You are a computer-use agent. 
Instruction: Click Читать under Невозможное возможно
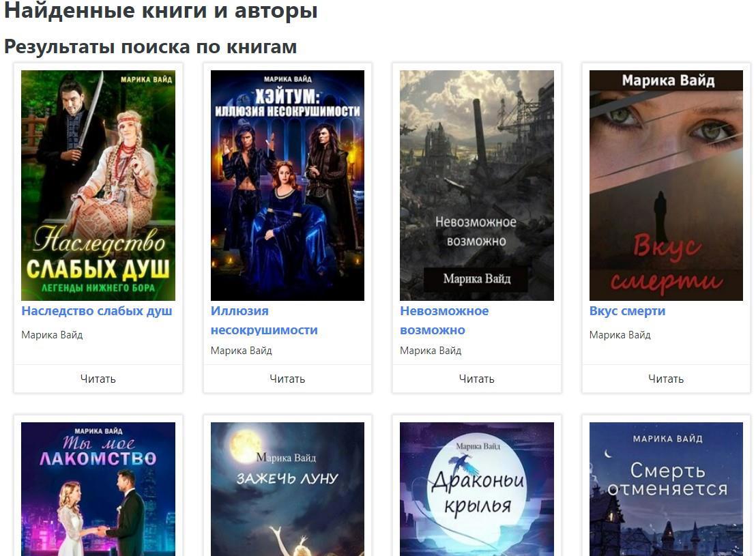pyautogui.click(x=477, y=379)
